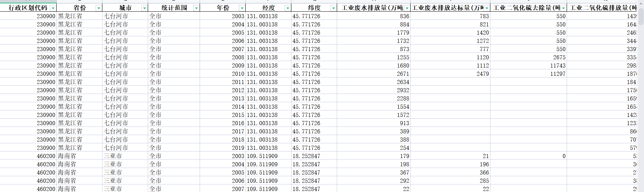Select year cell 2019 in 七台河市 rows
Screen dimensions: 644x192
click(223, 148)
